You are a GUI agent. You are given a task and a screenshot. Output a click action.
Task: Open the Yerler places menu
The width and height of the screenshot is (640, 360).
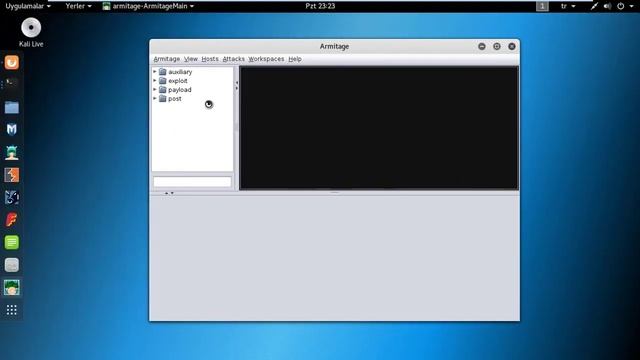tap(78, 6)
